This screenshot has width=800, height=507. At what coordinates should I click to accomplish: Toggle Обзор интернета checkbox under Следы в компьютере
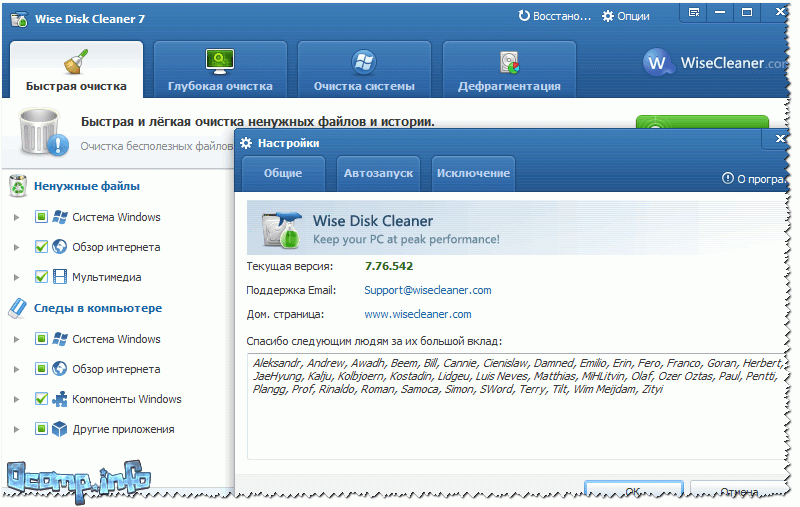pos(41,369)
